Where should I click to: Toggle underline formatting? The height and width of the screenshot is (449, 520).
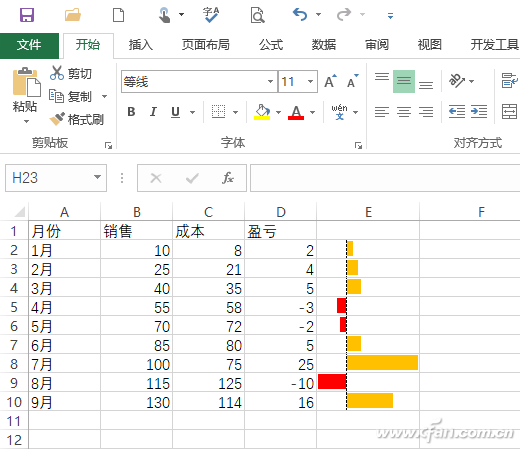175,112
